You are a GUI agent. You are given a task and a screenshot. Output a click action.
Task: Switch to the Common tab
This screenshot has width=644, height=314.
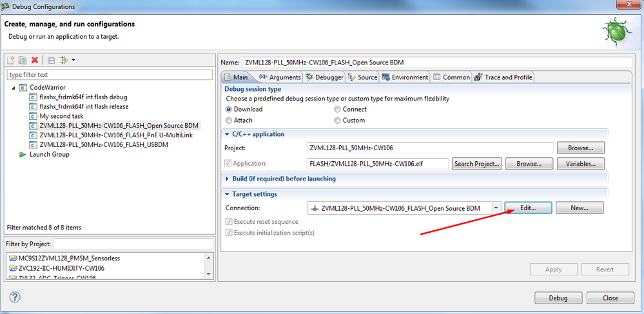[x=451, y=77]
